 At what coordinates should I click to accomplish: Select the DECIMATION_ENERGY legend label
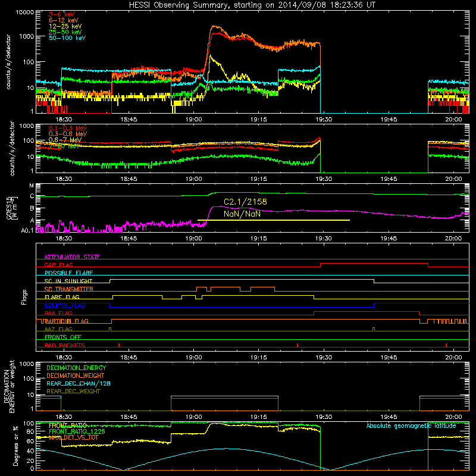(x=76, y=368)
